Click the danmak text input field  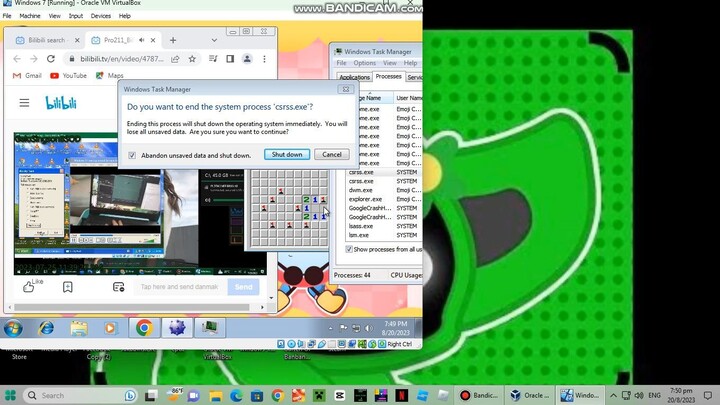[x=180, y=287]
